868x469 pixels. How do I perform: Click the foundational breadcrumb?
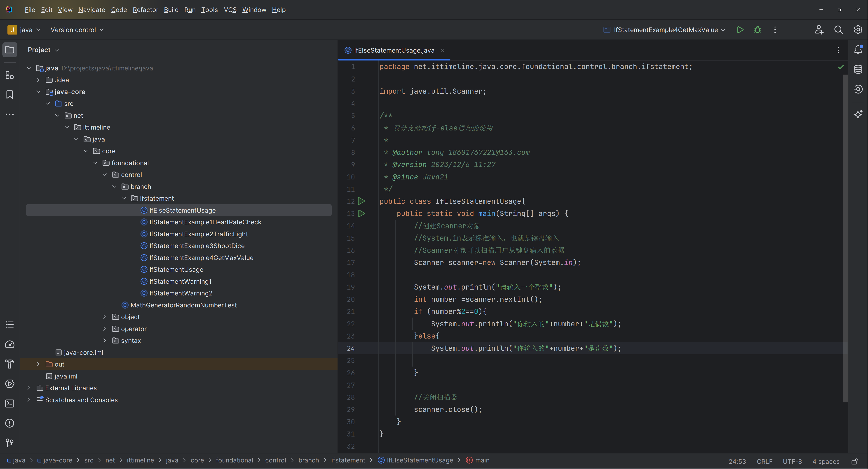coord(234,460)
